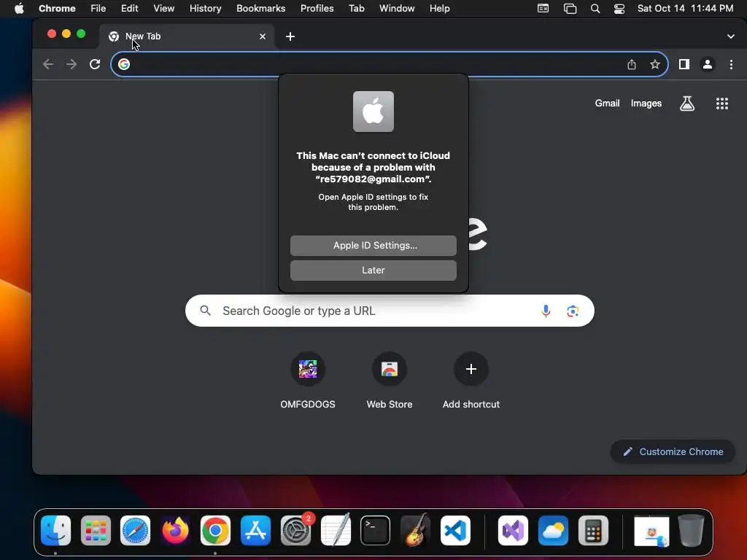
Task: Open TextEdit from the Dock
Action: coord(336,530)
